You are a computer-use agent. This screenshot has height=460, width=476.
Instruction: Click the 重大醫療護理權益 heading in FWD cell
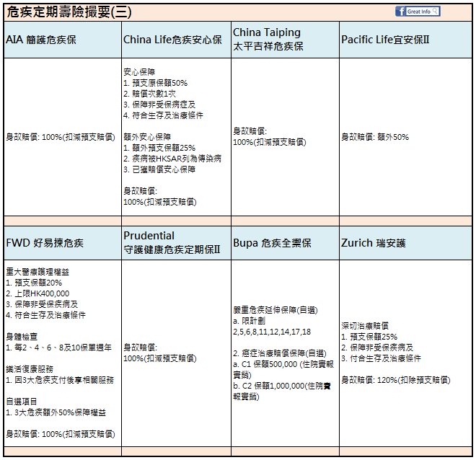click(38, 272)
